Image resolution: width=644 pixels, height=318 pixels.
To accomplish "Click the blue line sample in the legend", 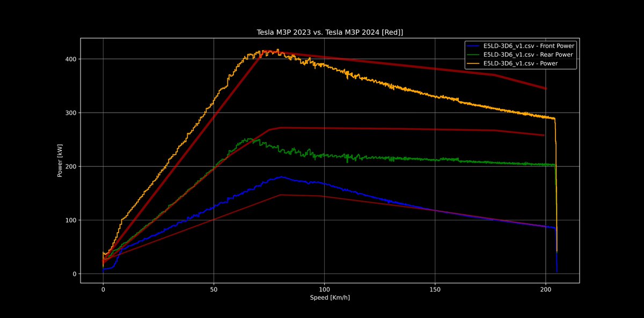I will [474, 47].
